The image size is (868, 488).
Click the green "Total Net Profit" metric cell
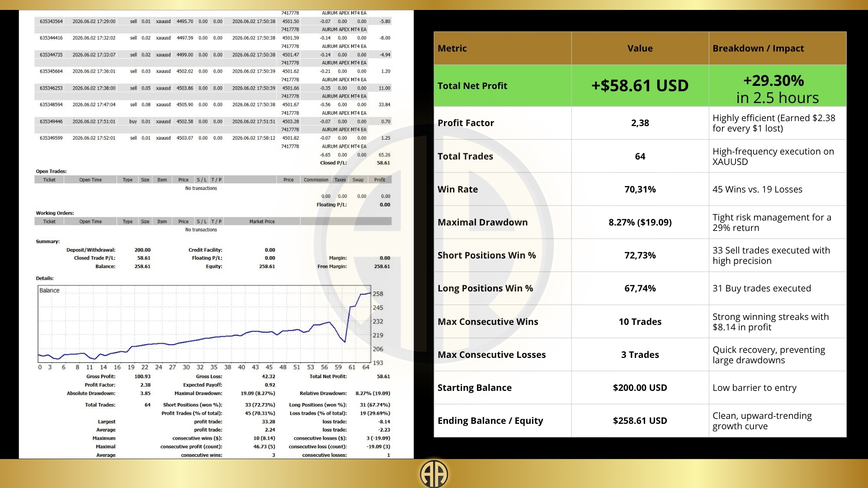(503, 86)
